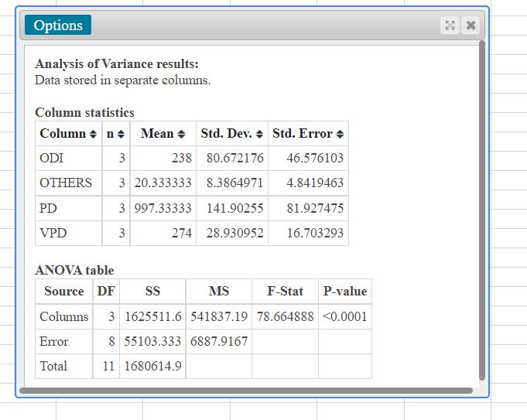This screenshot has height=420, width=527.
Task: Open the Options menu button
Action: click(x=58, y=25)
